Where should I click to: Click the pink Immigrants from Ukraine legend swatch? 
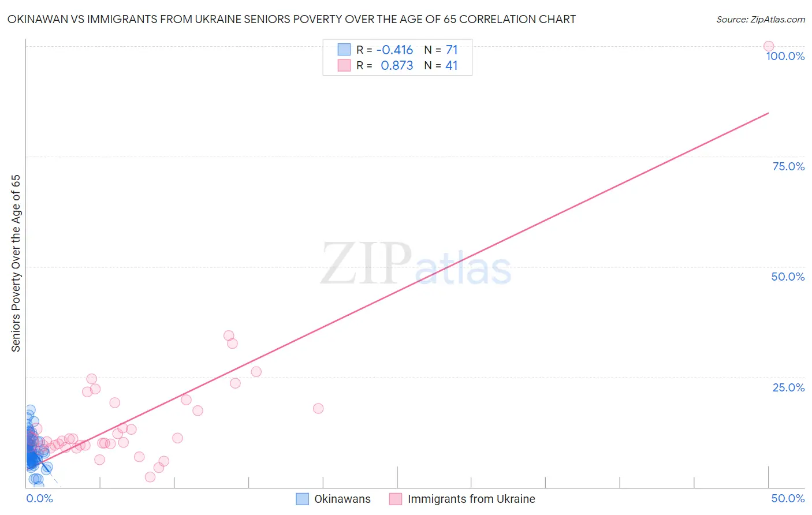click(x=396, y=499)
